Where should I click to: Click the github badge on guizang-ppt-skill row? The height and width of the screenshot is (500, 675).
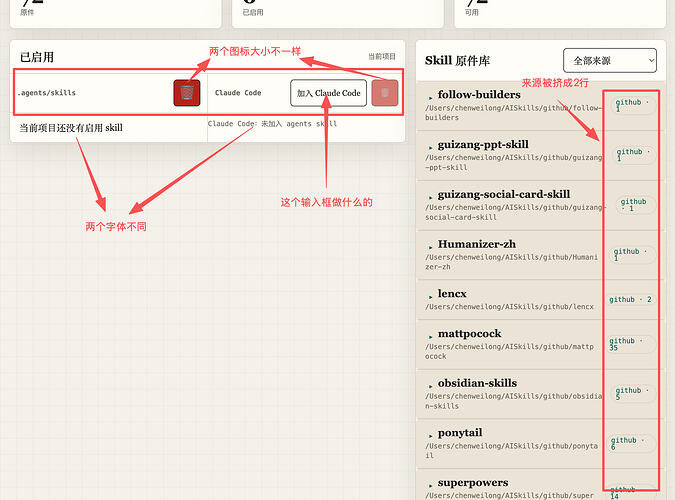[634, 155]
